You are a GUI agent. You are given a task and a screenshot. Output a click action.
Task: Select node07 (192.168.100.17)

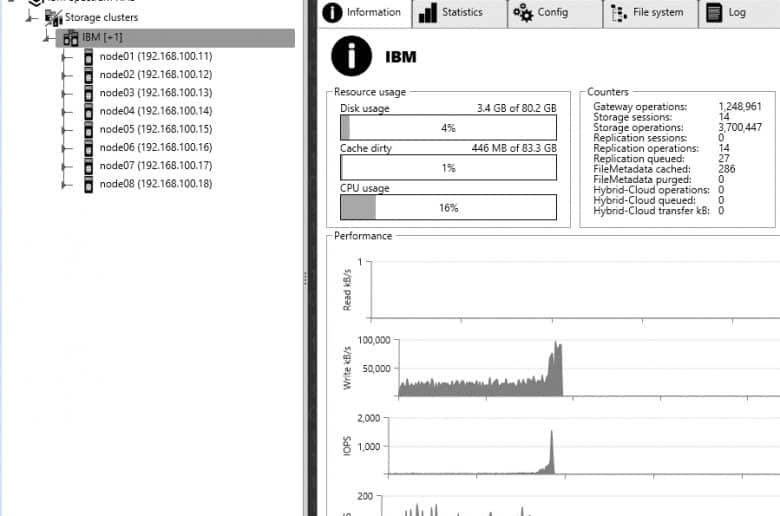tap(156, 165)
